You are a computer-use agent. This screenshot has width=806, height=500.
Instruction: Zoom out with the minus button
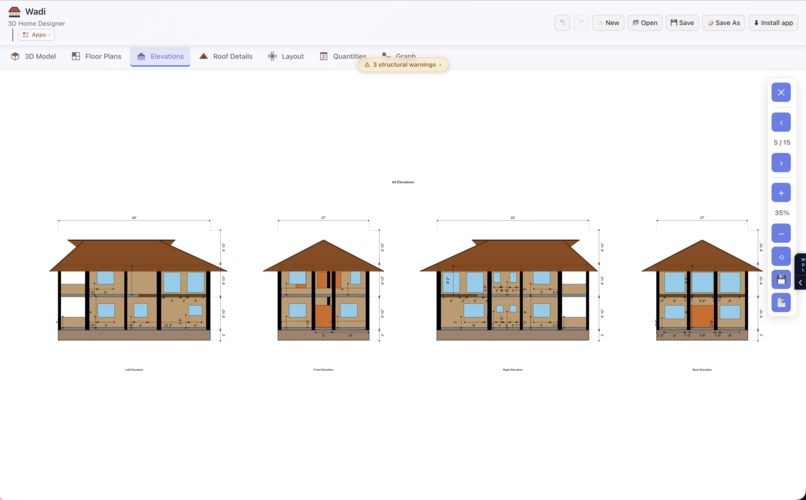[x=781, y=233]
